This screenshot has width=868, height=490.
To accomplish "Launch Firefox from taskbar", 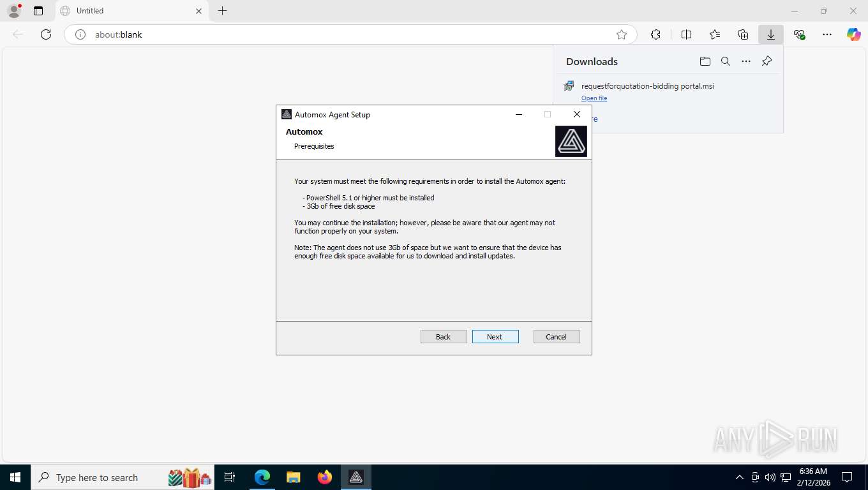I will point(325,477).
